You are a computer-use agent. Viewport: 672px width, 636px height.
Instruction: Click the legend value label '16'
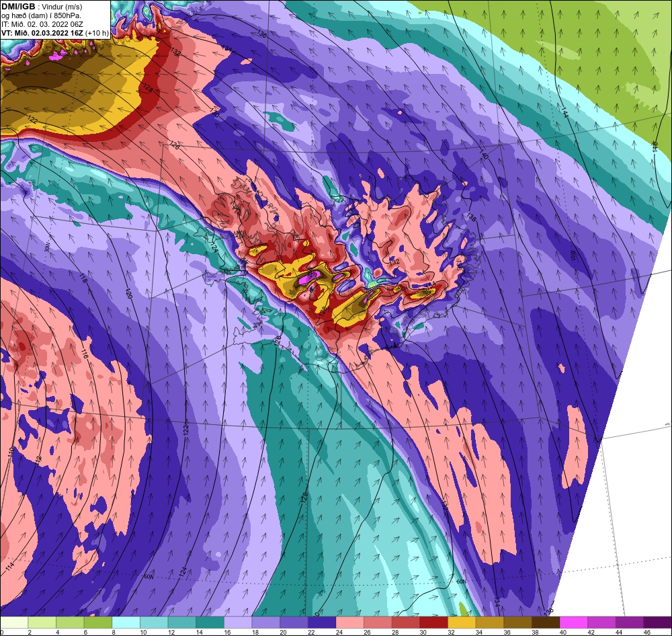click(227, 632)
